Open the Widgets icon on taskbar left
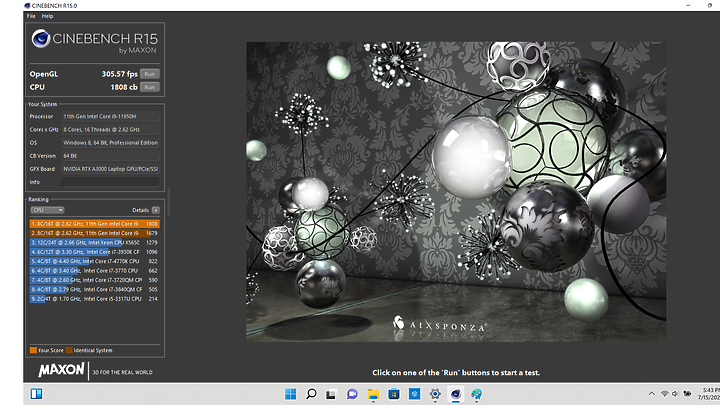Screen dimensions: 720x405 (x=36, y=394)
